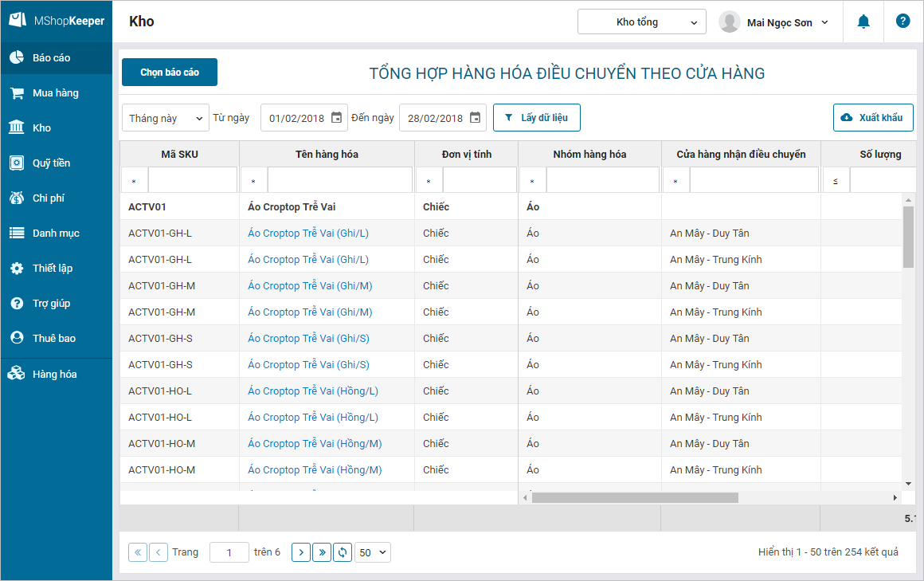The image size is (924, 581).
Task: Open Mua hàng in the sidebar
Action: point(56,93)
